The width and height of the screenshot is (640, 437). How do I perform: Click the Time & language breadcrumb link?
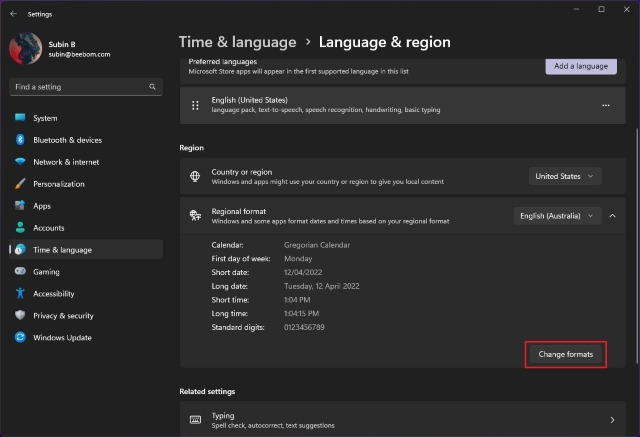238,42
